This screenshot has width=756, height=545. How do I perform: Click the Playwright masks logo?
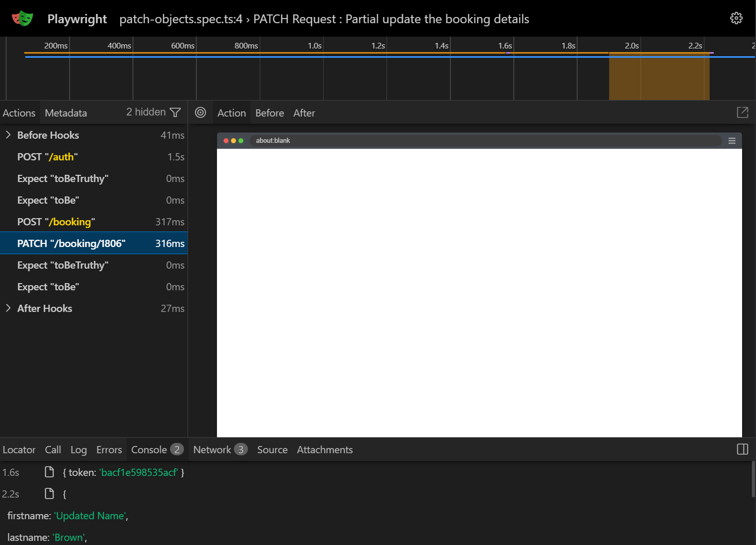coord(22,19)
